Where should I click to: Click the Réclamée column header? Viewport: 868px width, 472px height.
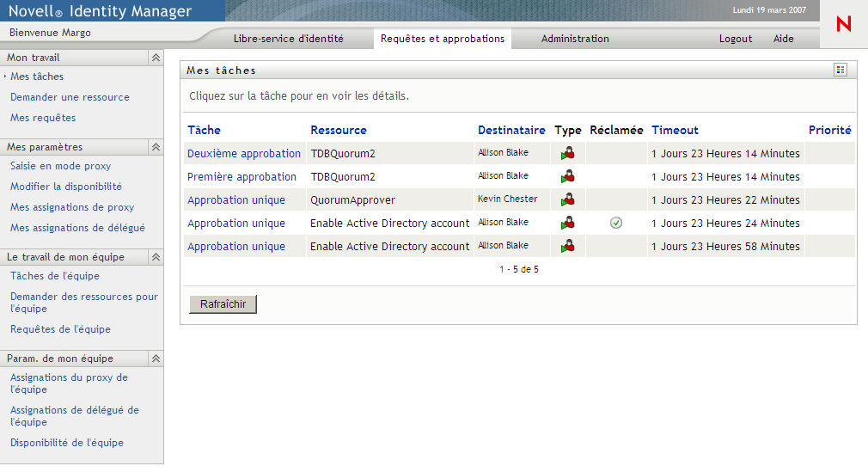tap(616, 130)
